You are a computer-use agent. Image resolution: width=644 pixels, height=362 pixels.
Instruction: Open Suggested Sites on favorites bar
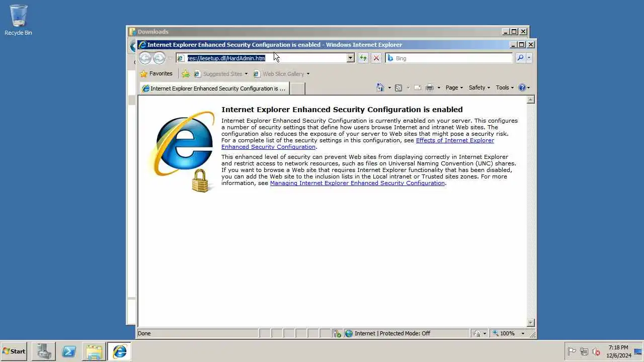221,74
